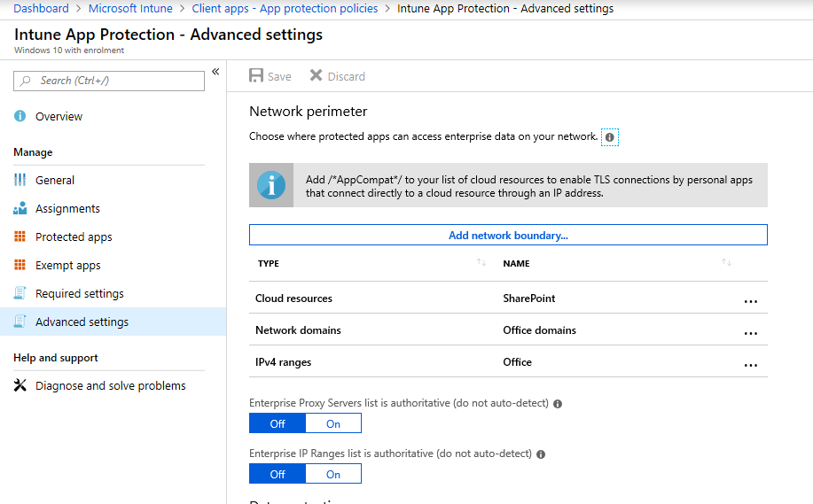This screenshot has width=813, height=504.
Task: Click info icon next to Enterprise Proxy Servers
Action: tap(558, 403)
